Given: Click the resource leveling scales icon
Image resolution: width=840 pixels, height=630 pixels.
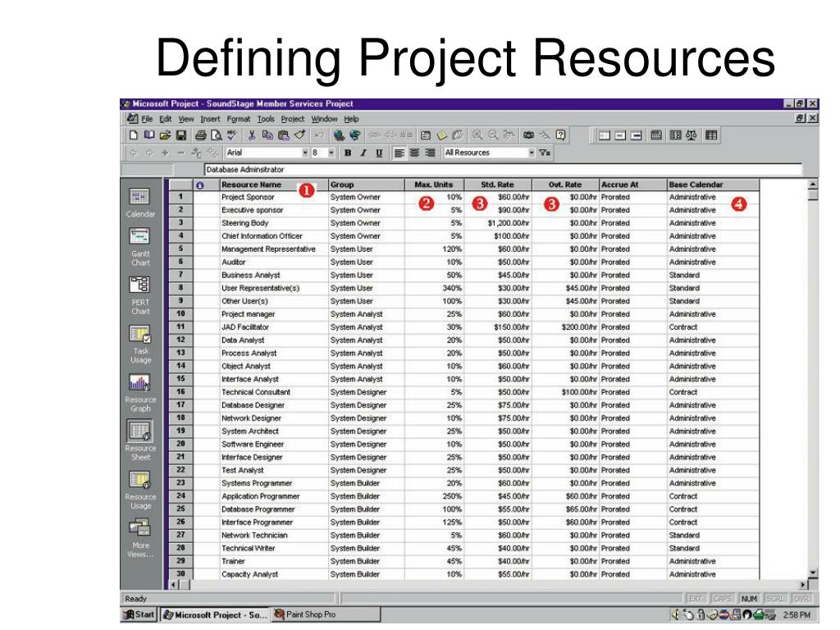Looking at the screenshot, I should coord(691,135).
